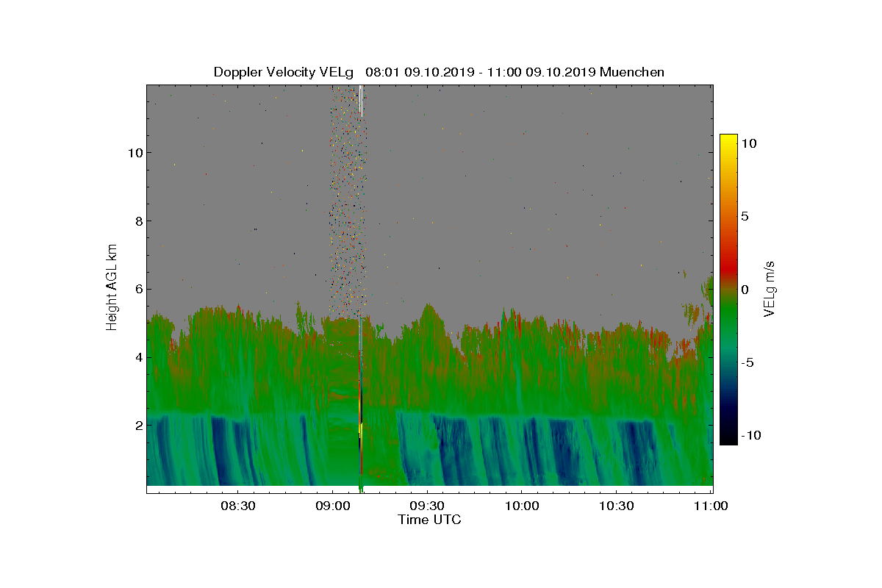The height and width of the screenshot is (588, 882).
Task: Click the height axis tick label 10
Action: point(134,152)
